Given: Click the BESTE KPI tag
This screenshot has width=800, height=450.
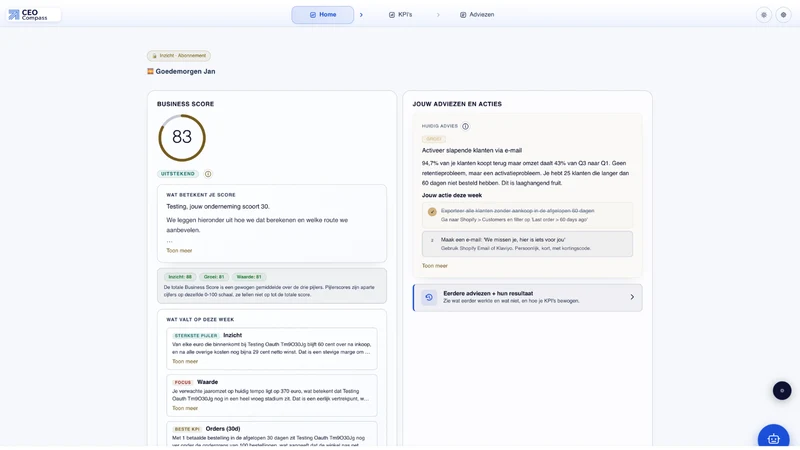Looking at the screenshot, I should click(x=187, y=429).
